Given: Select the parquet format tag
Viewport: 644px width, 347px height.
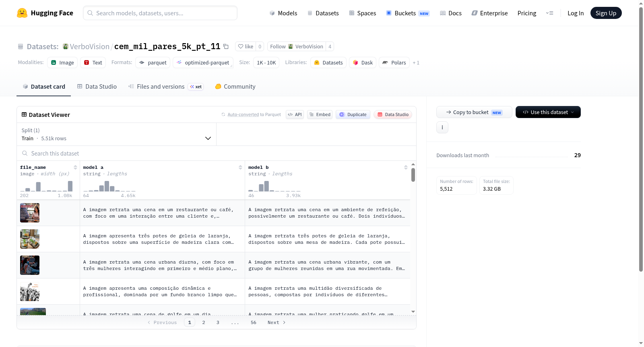Looking at the screenshot, I should (153, 62).
